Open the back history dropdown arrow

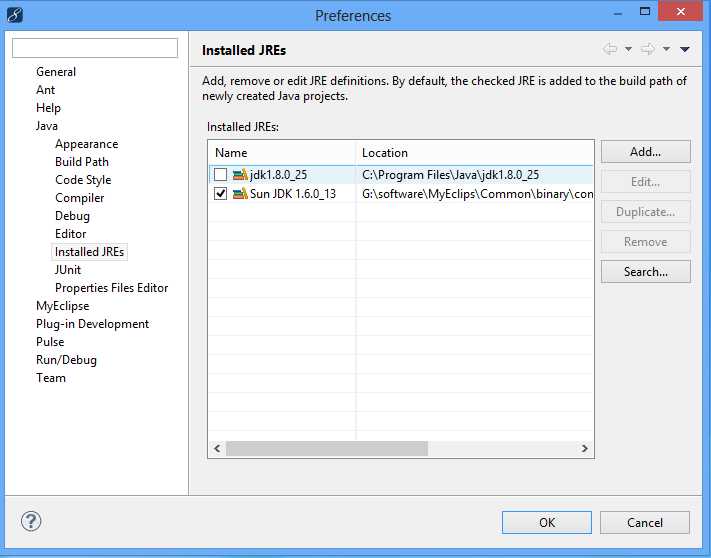[628, 49]
